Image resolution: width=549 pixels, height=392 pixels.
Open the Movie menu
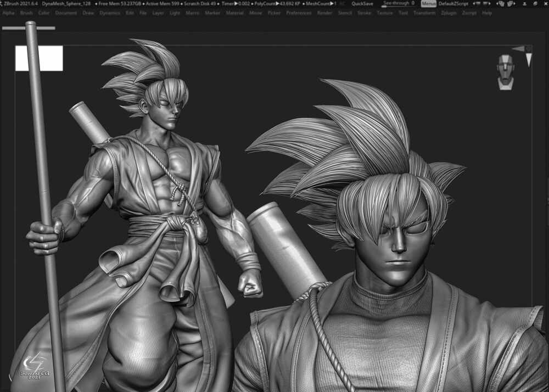[256, 13]
